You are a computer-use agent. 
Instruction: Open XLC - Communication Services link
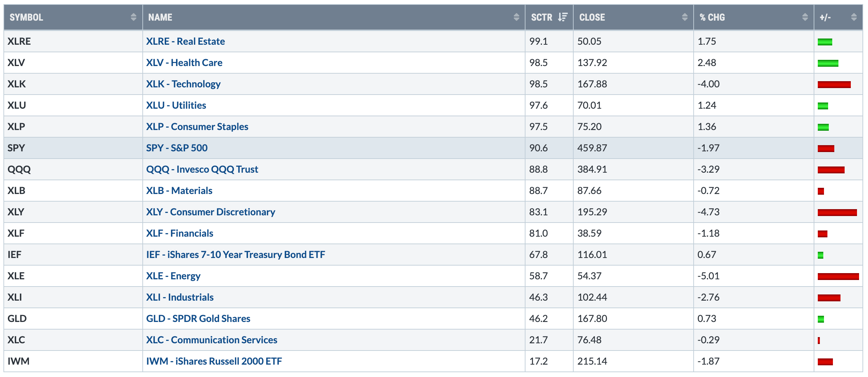pos(211,340)
